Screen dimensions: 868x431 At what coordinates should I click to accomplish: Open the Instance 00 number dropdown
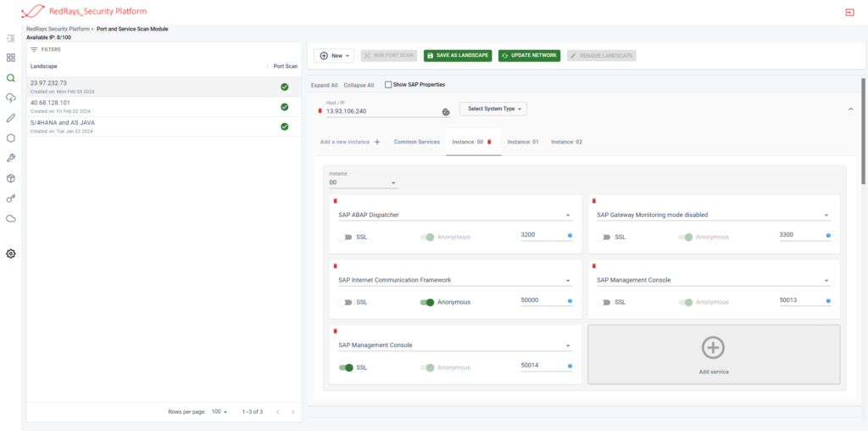tap(363, 182)
